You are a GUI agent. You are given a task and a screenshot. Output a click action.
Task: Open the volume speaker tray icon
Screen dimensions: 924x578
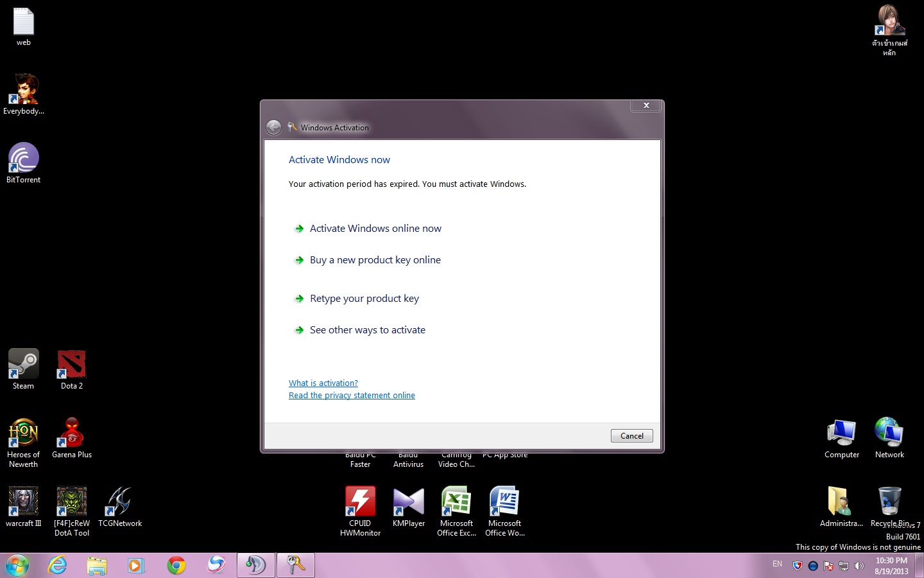tap(859, 566)
